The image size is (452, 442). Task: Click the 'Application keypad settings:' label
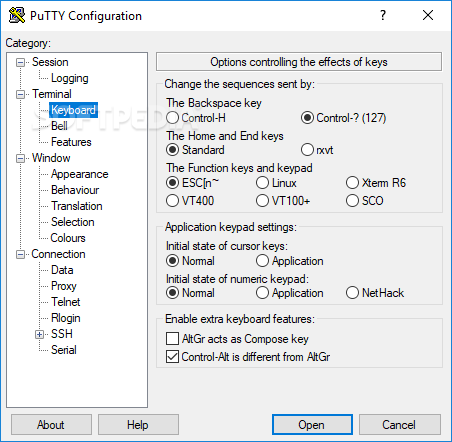231,227
